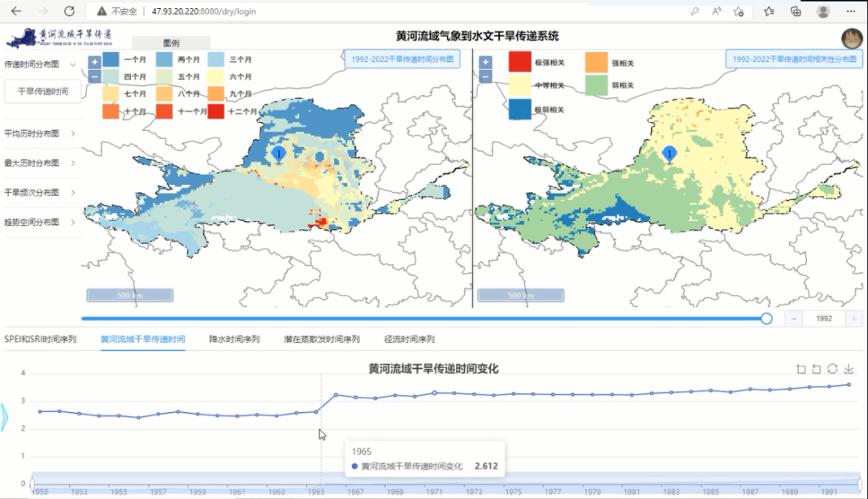This screenshot has height=499, width=868.
Task: Open the 降水时间序列 tab
Action: pos(234,339)
